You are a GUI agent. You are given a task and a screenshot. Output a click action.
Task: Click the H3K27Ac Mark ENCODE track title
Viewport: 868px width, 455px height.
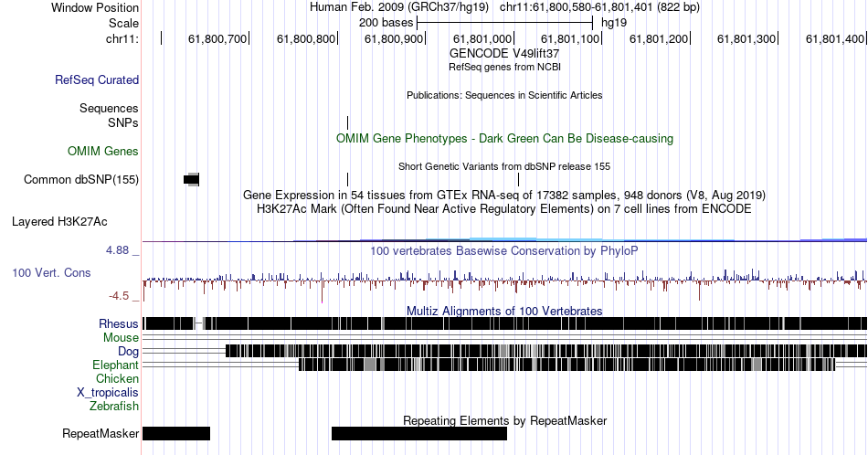click(x=504, y=209)
